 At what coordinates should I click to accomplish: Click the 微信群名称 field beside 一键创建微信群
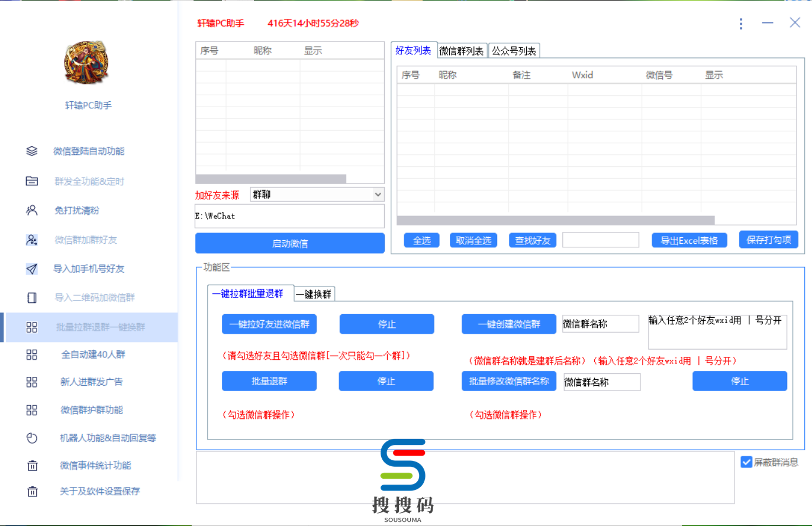(x=601, y=324)
